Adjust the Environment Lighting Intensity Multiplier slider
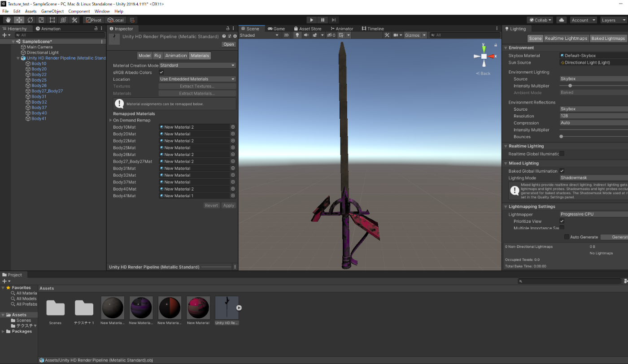Screen dimensions: 628x364 pos(570,86)
